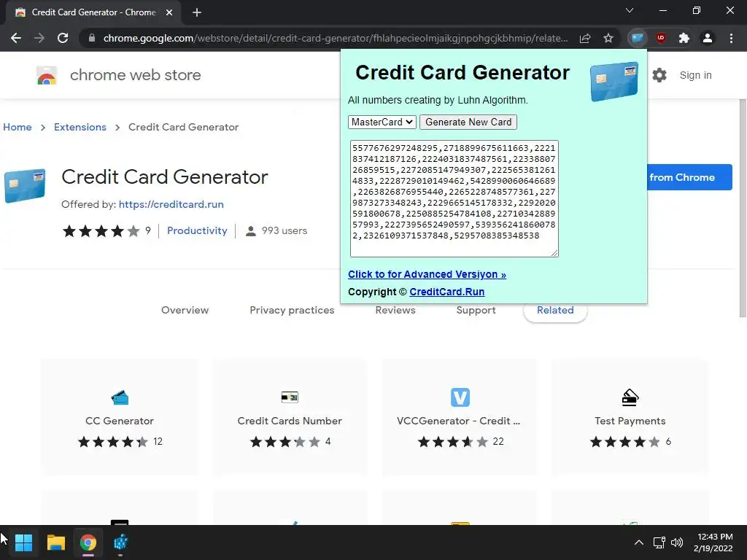The height and width of the screenshot is (560, 747).
Task: Open Chrome three-dot menu
Action: (731, 38)
